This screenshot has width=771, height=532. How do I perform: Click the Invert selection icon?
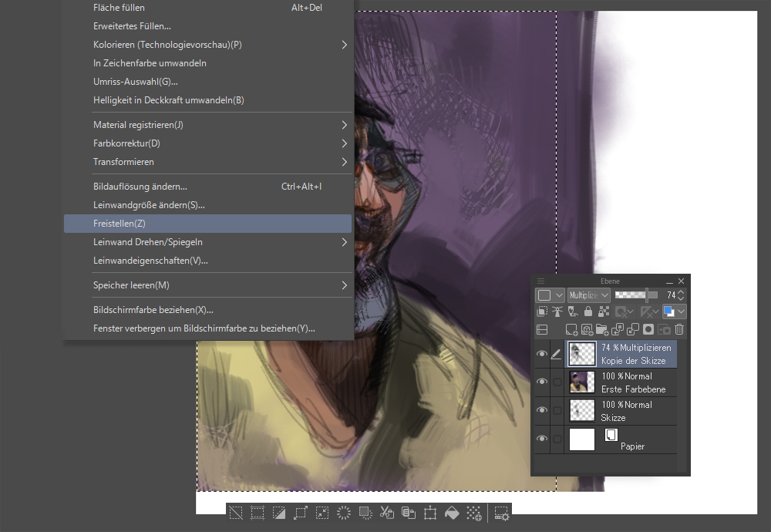tap(279, 513)
